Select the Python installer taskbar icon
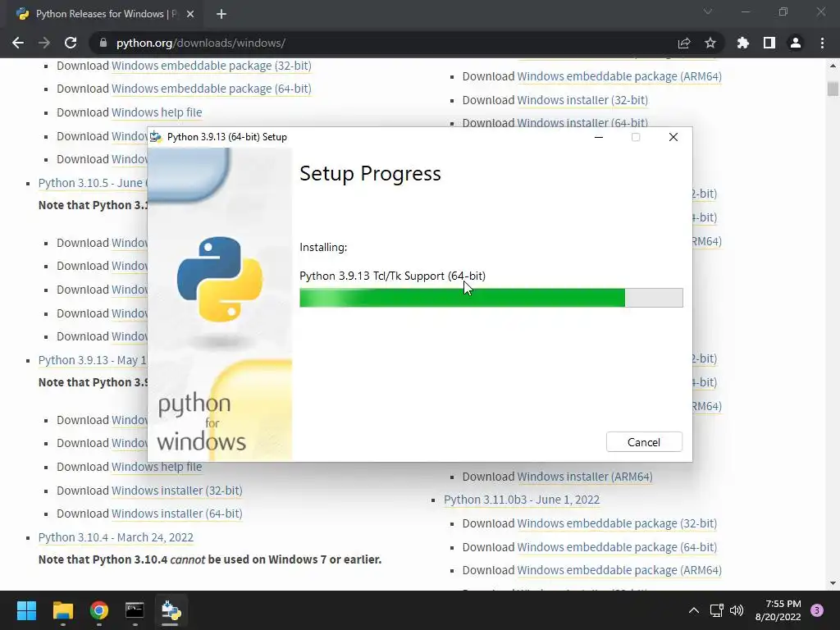This screenshot has height=630, width=840. pyautogui.click(x=171, y=610)
